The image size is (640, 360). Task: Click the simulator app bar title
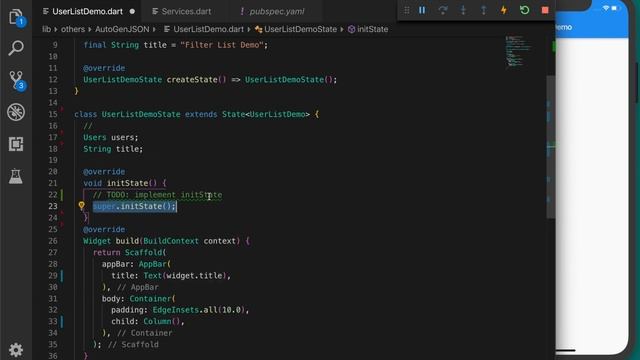[x=563, y=27]
